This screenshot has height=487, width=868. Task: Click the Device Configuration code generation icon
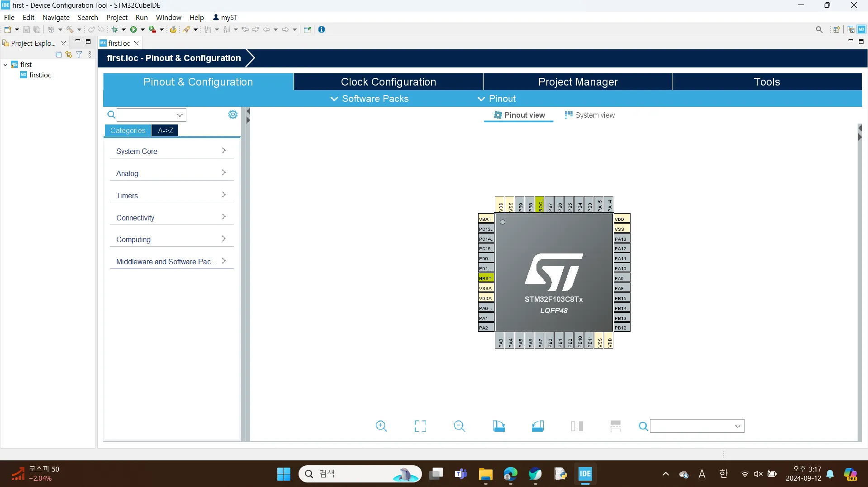[173, 30]
